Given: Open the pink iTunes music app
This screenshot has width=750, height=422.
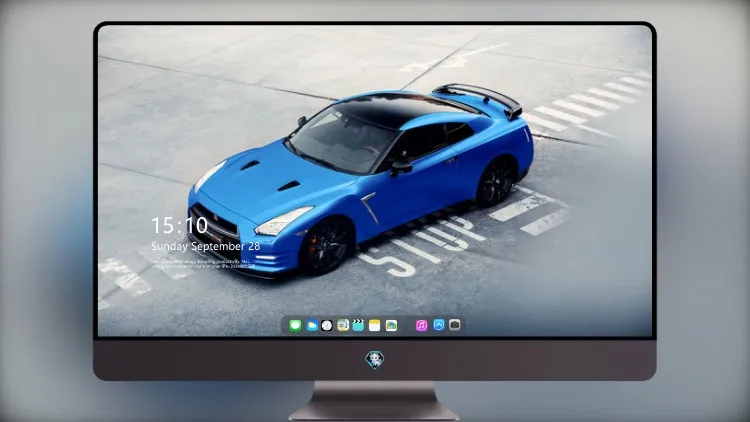Looking at the screenshot, I should coord(421,326).
